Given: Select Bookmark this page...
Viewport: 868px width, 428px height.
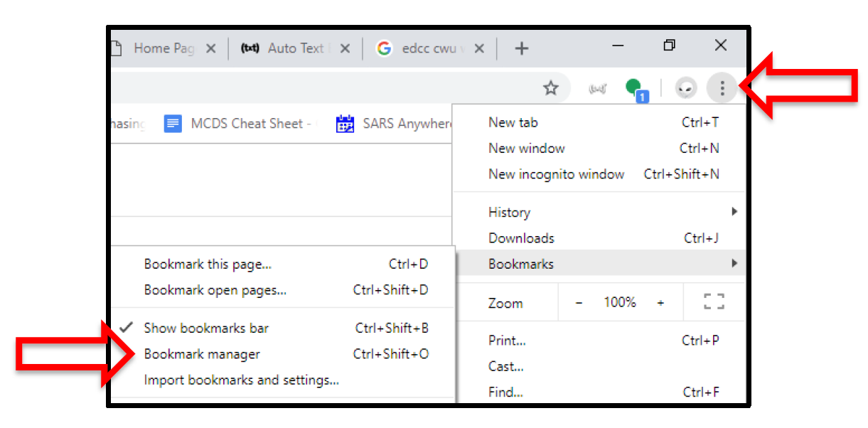Looking at the screenshot, I should pos(283,264).
